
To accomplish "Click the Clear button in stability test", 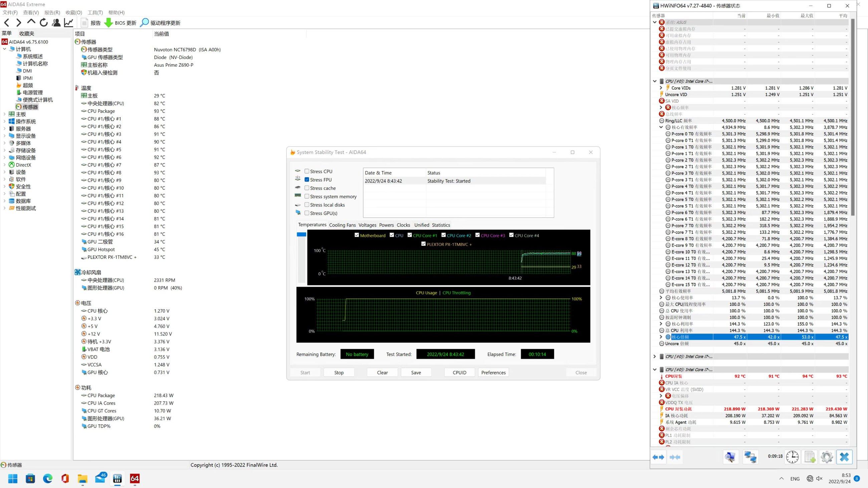I will 382,373.
